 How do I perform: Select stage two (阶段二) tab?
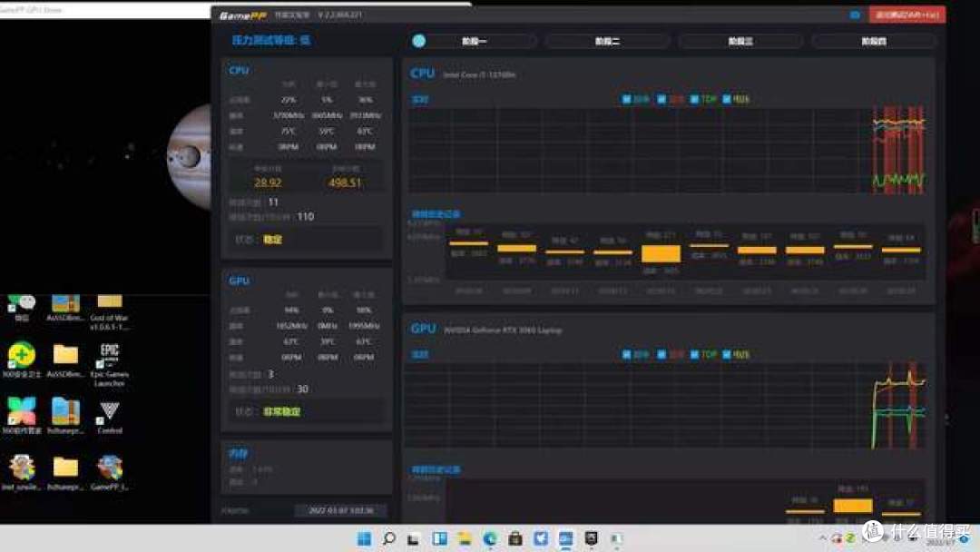pyautogui.click(x=607, y=42)
